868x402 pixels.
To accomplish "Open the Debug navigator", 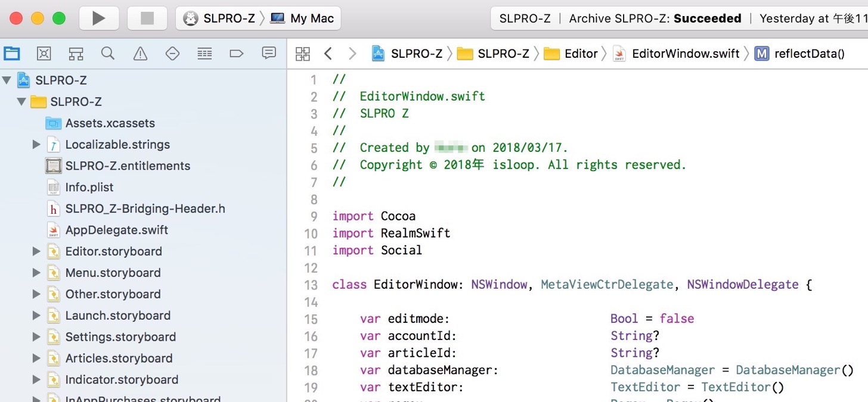I will 204,54.
